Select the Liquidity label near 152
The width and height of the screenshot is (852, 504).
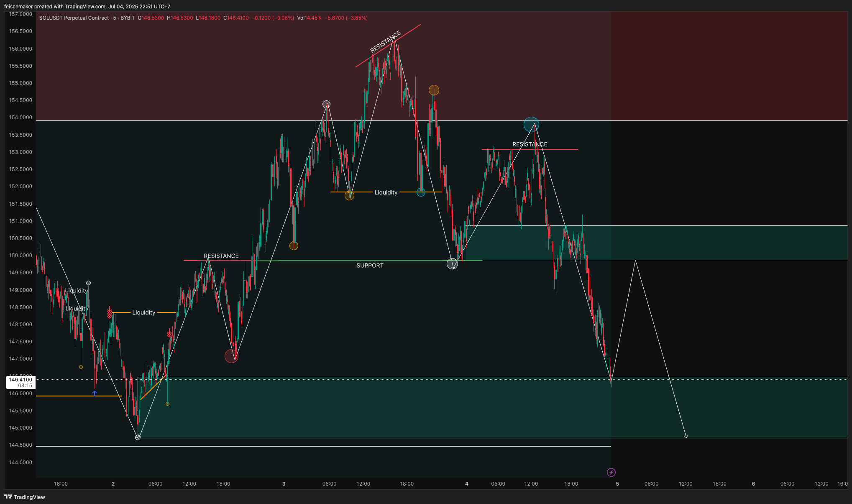[x=386, y=192]
